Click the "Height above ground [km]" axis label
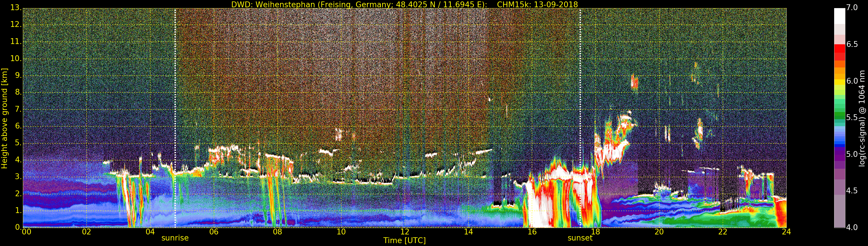Viewport: 868px width, 246px height. pyautogui.click(x=4, y=118)
